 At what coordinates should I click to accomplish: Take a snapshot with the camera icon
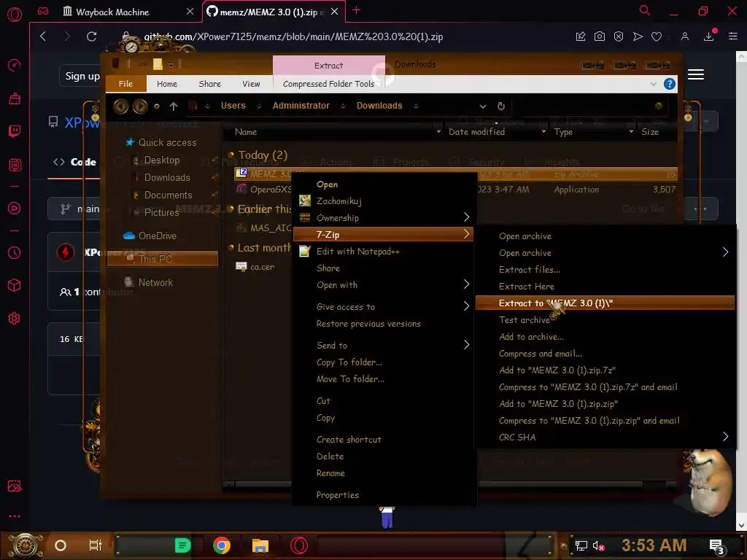(600, 36)
